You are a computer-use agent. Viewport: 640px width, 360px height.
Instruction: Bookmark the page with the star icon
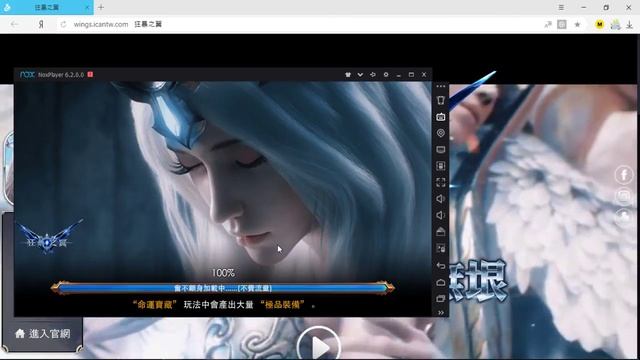[577, 24]
